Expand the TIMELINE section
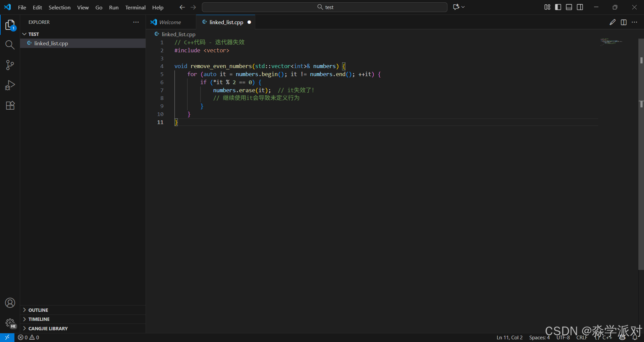Image resolution: width=644 pixels, height=342 pixels. click(x=83, y=319)
